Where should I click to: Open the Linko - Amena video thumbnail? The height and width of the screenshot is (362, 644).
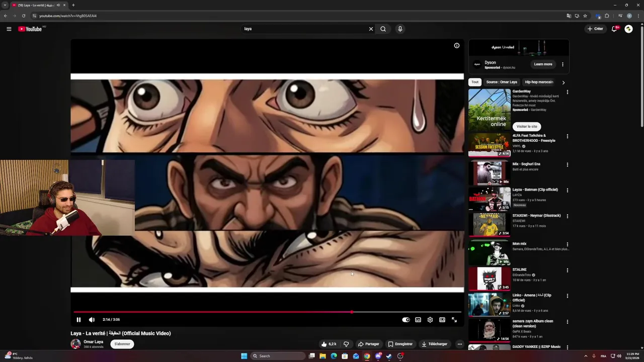coord(490,304)
